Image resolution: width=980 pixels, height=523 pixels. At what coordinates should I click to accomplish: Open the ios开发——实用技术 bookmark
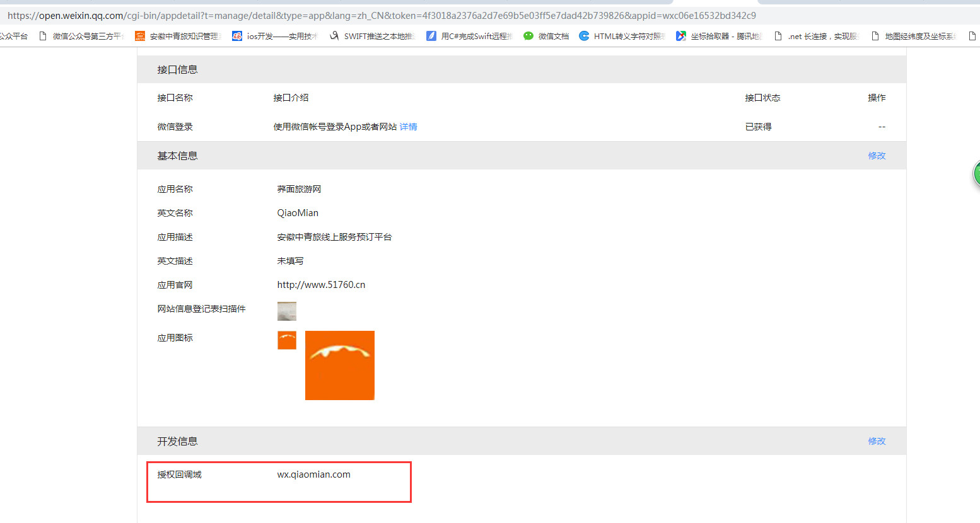(275, 37)
